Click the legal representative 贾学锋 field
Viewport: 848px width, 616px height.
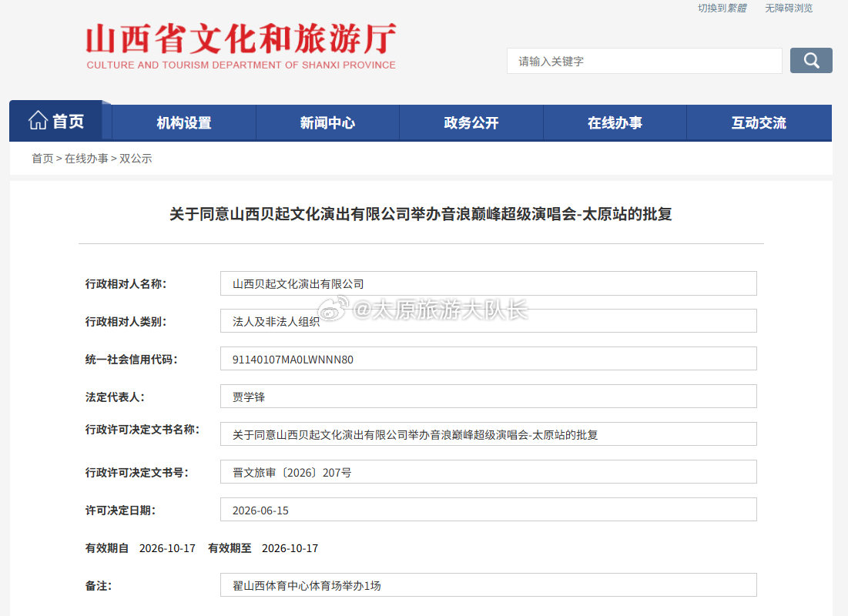coord(488,397)
